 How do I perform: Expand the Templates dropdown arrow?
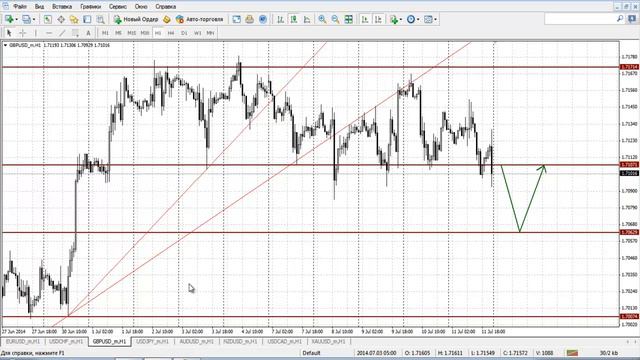point(436,20)
